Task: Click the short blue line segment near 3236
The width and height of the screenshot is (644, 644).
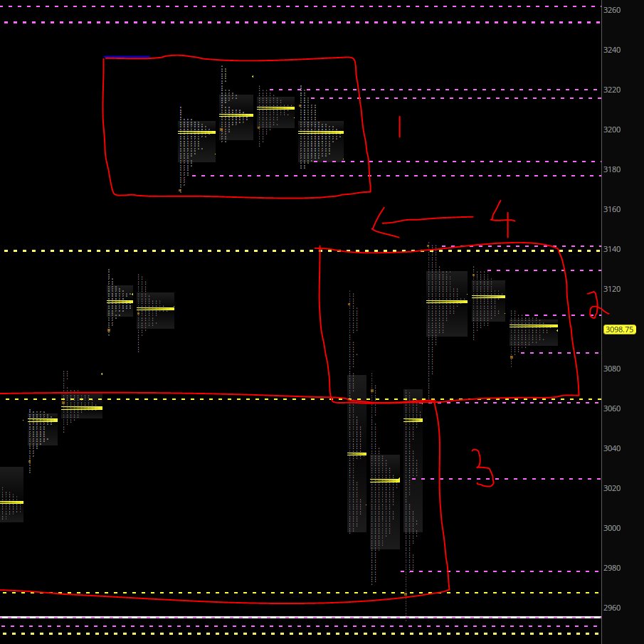Action: click(x=127, y=57)
